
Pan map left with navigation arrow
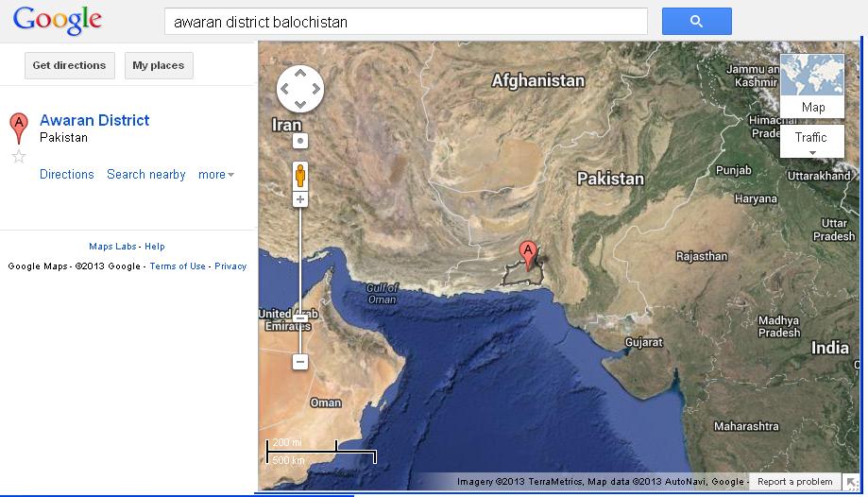click(x=285, y=89)
